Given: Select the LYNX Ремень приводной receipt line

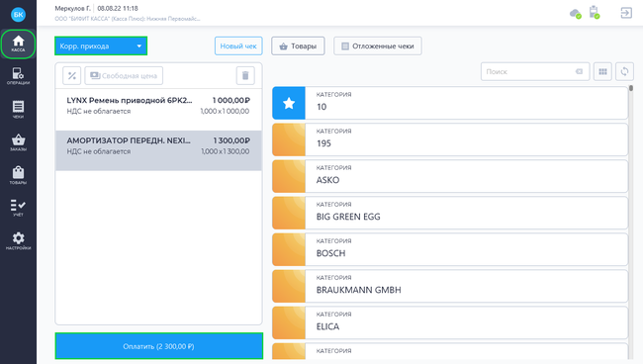Looking at the screenshot, I should tap(158, 106).
